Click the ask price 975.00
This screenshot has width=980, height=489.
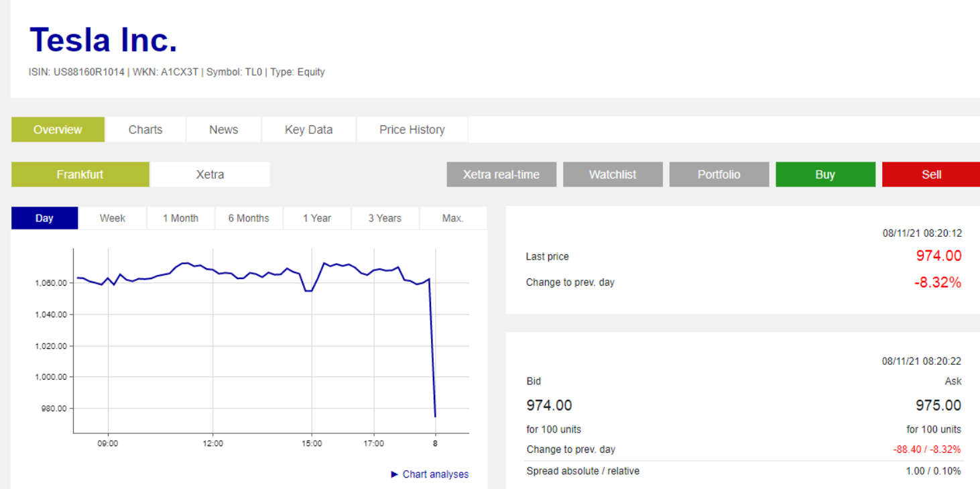938,405
